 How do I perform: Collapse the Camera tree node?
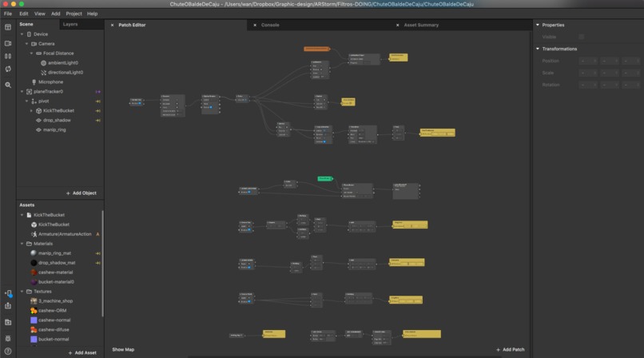pyautogui.click(x=27, y=43)
